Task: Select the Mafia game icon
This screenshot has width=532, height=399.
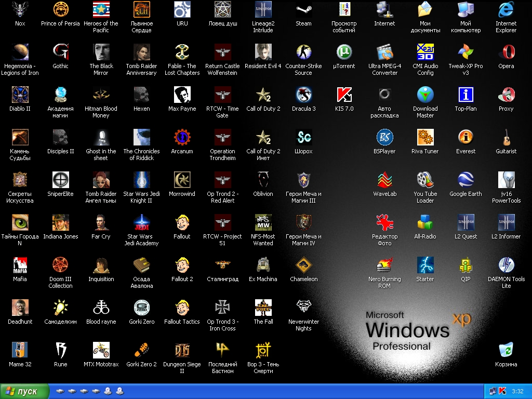Action: point(20,265)
